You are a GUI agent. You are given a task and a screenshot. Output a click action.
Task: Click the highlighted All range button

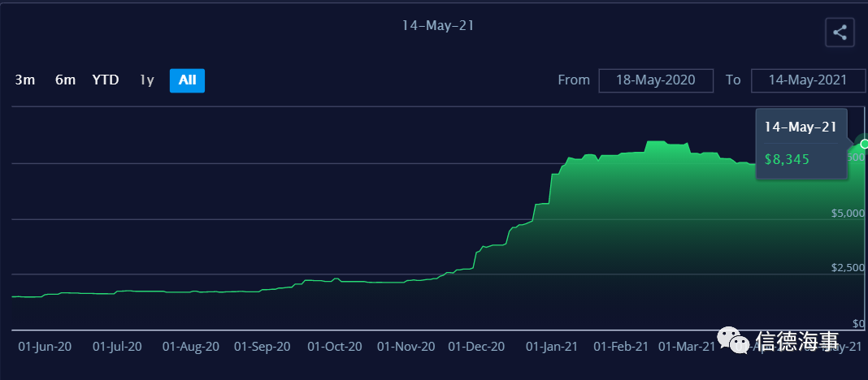click(x=187, y=80)
